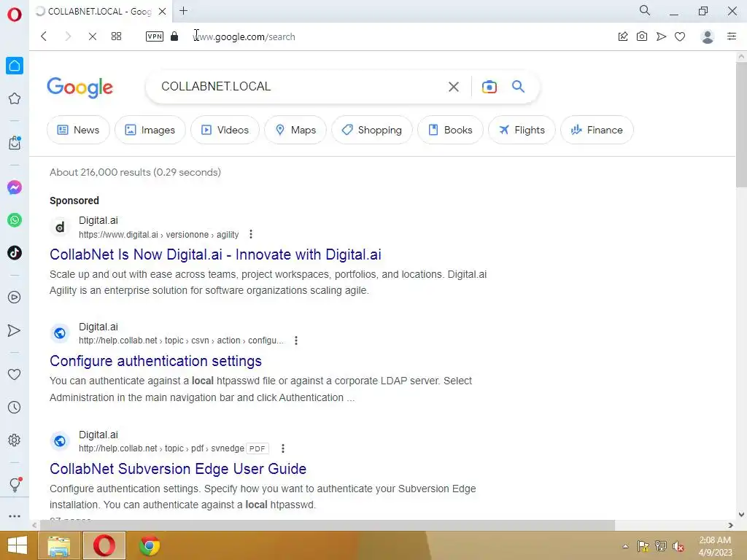Screen dimensions: 747x560
Task: Switch to the Flights results tab
Action: coord(522,130)
